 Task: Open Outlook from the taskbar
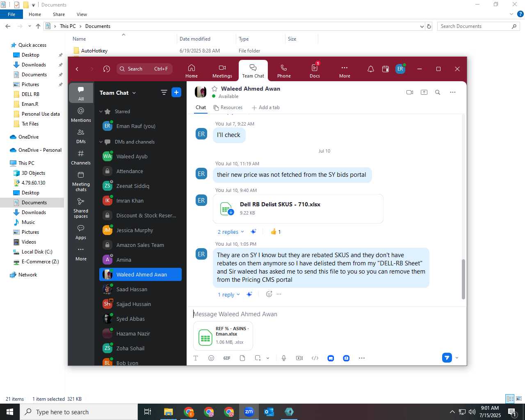click(x=269, y=412)
